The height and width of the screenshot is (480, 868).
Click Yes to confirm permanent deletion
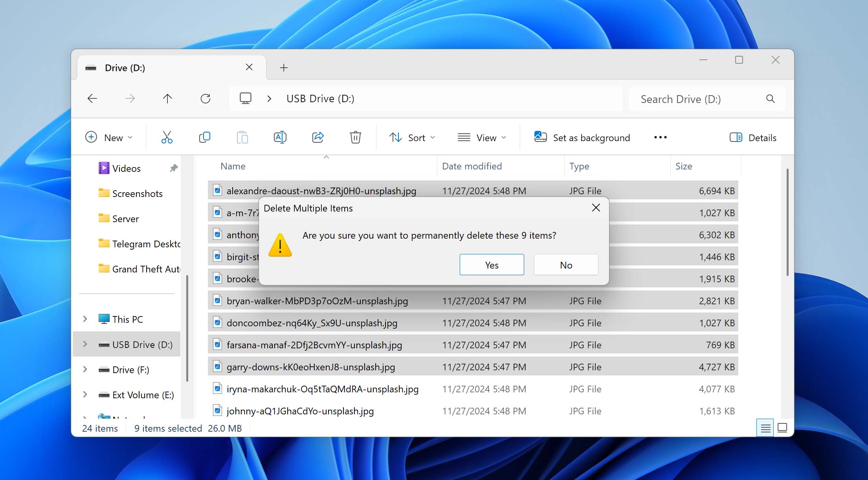492,264
